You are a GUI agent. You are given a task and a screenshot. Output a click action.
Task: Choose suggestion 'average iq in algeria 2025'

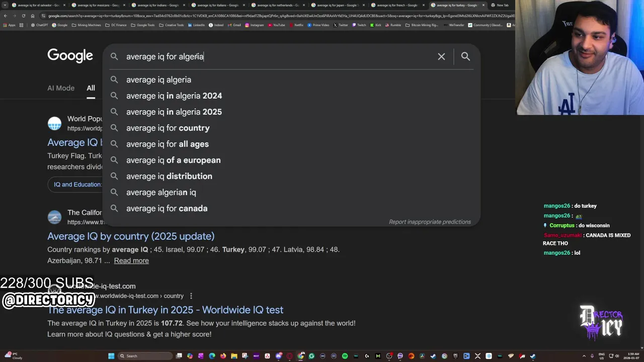[x=291, y=112]
